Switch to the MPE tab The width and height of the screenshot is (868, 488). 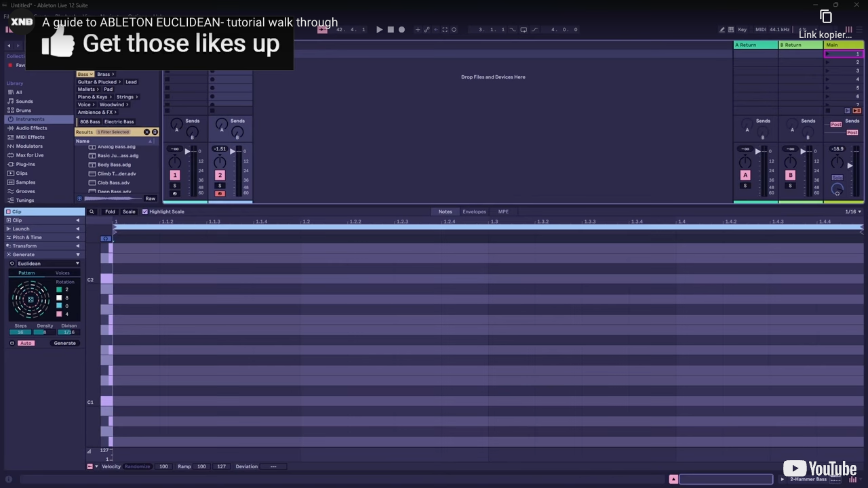[x=503, y=211]
